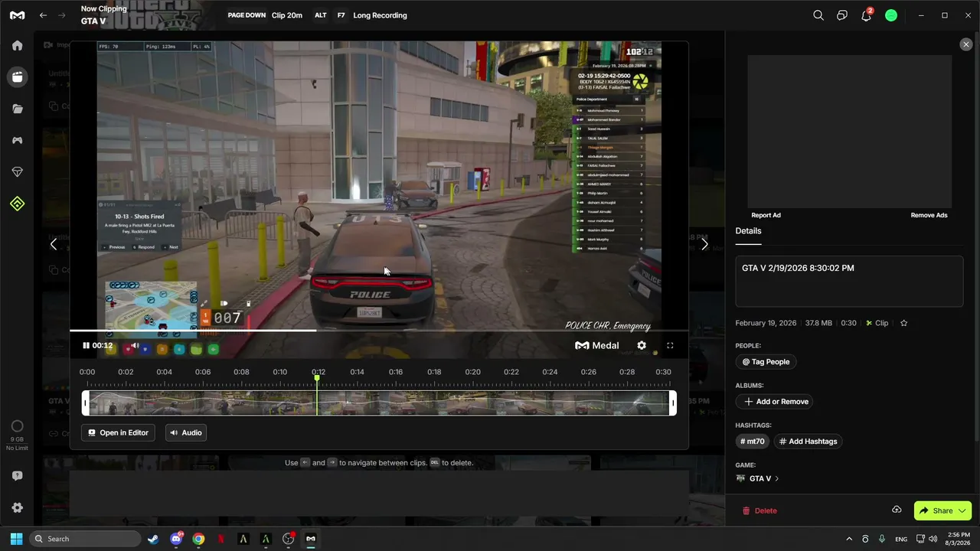The image size is (980, 551).
Task: Click Report Ad link
Action: pos(766,216)
